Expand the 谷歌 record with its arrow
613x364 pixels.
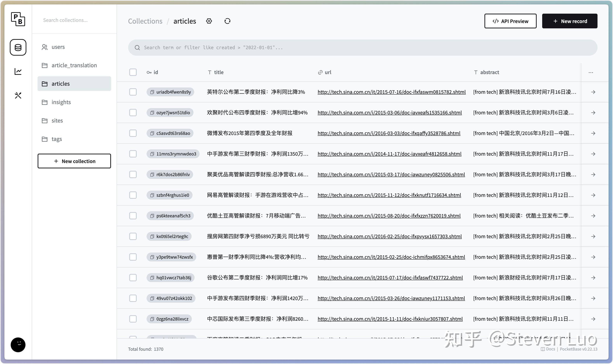click(x=593, y=277)
